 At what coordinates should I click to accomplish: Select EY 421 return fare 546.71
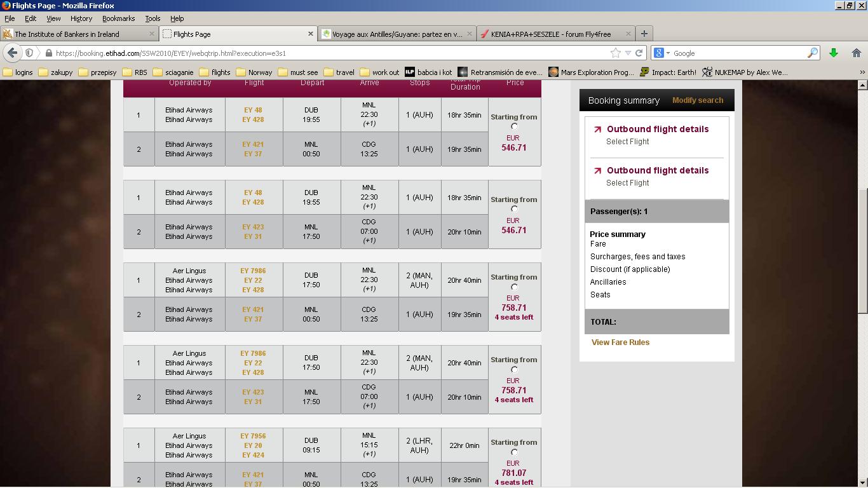click(514, 126)
